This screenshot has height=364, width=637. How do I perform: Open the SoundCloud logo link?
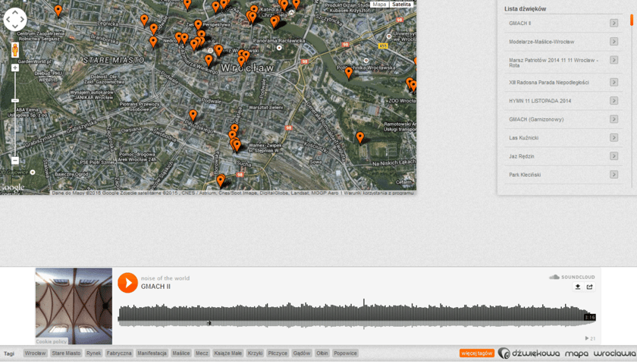(573, 278)
